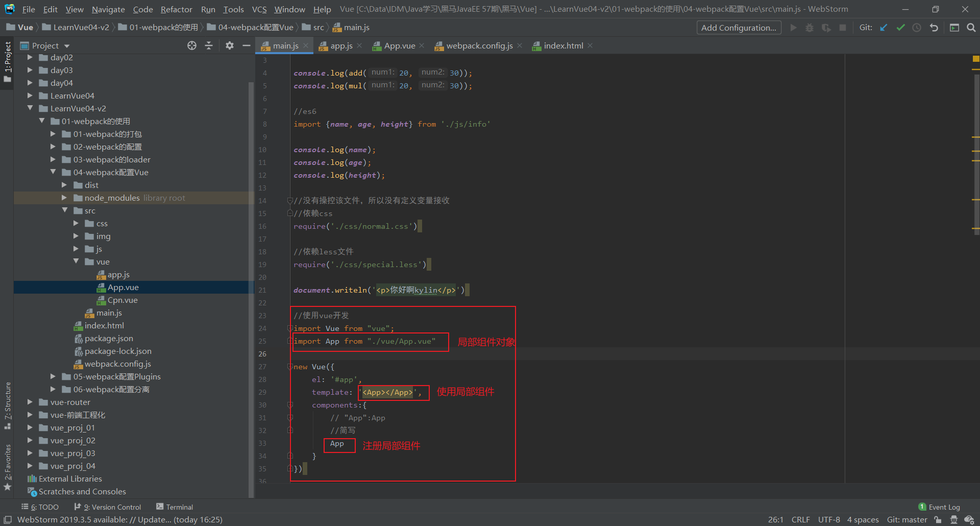Hide the Project panel with minus icon

click(246, 45)
